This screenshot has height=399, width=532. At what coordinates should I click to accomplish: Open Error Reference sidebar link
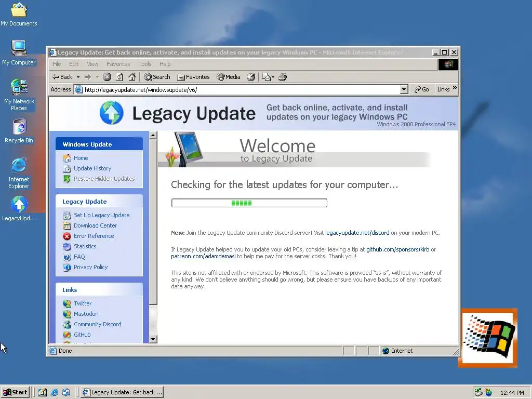pyautogui.click(x=94, y=236)
